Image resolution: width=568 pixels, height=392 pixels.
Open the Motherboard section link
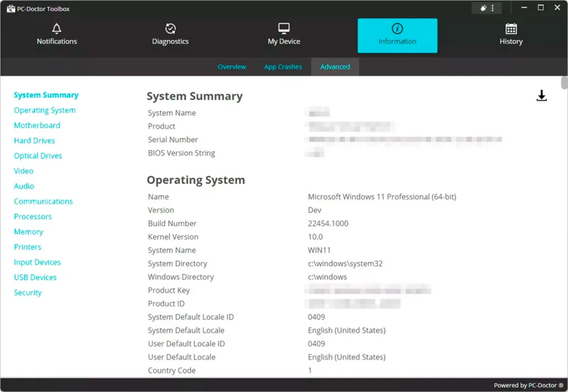[x=37, y=125]
